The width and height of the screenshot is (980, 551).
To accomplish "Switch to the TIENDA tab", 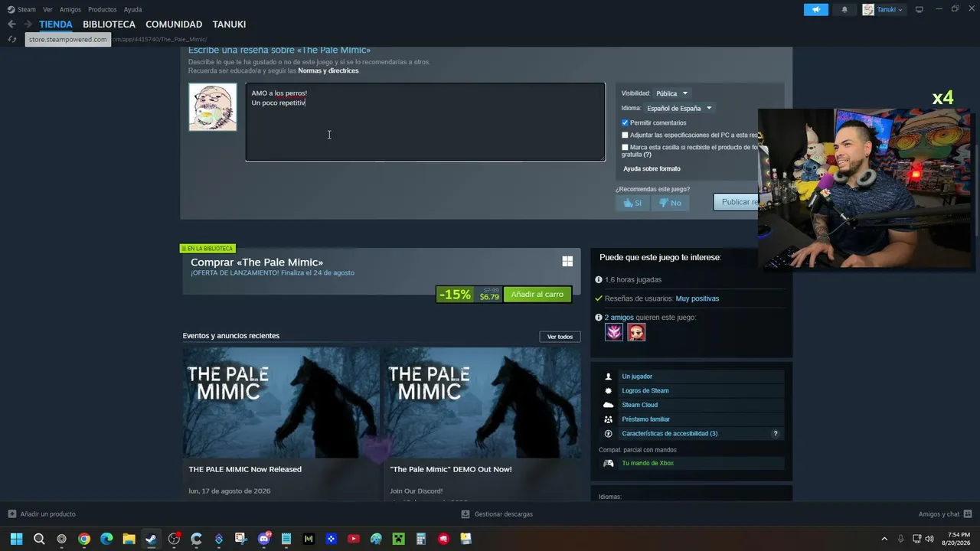I will 56,24.
